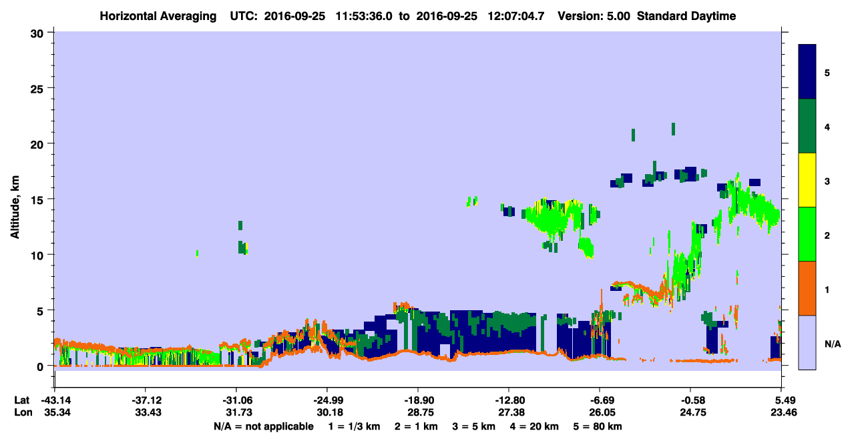Click latitude value -12.80

click(x=509, y=400)
